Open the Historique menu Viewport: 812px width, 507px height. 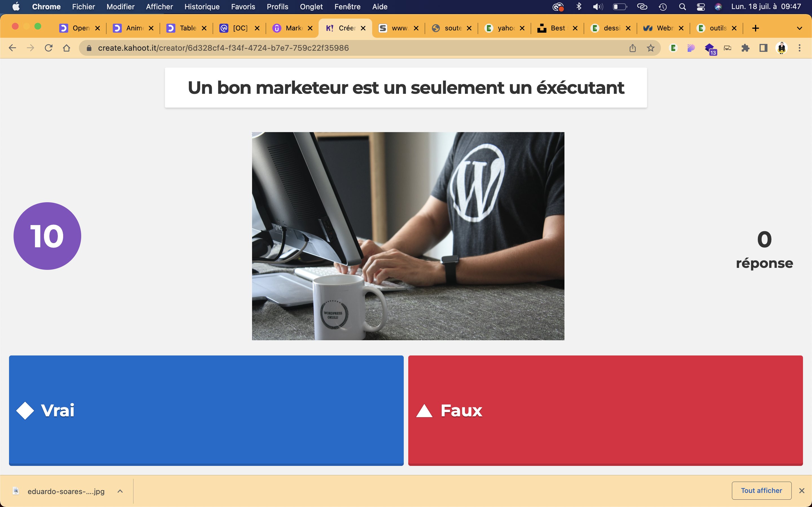202,7
